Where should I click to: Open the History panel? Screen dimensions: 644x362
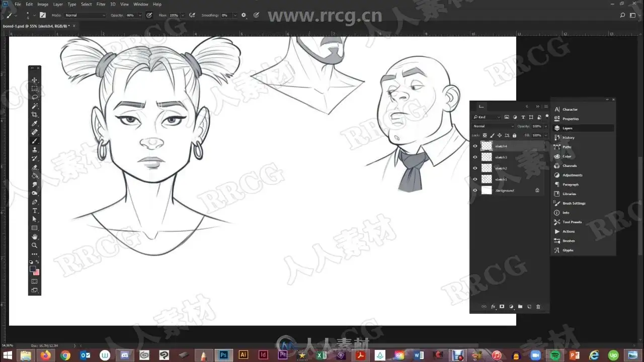[569, 138]
